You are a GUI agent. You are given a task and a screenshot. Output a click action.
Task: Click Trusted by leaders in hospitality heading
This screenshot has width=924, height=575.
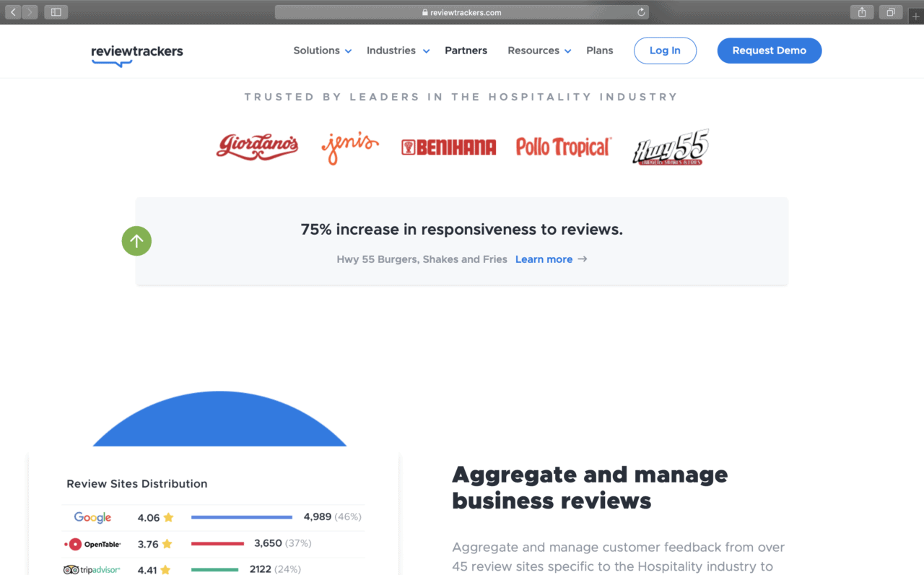click(x=461, y=97)
